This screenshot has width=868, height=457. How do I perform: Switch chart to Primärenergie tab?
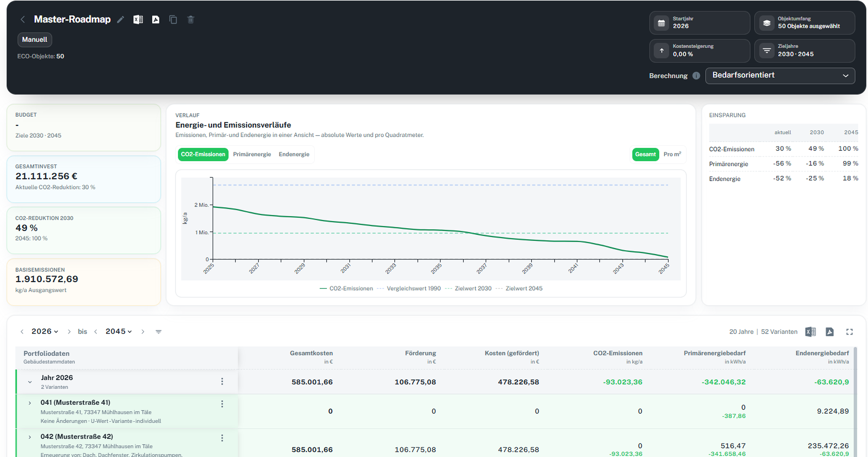(x=252, y=155)
